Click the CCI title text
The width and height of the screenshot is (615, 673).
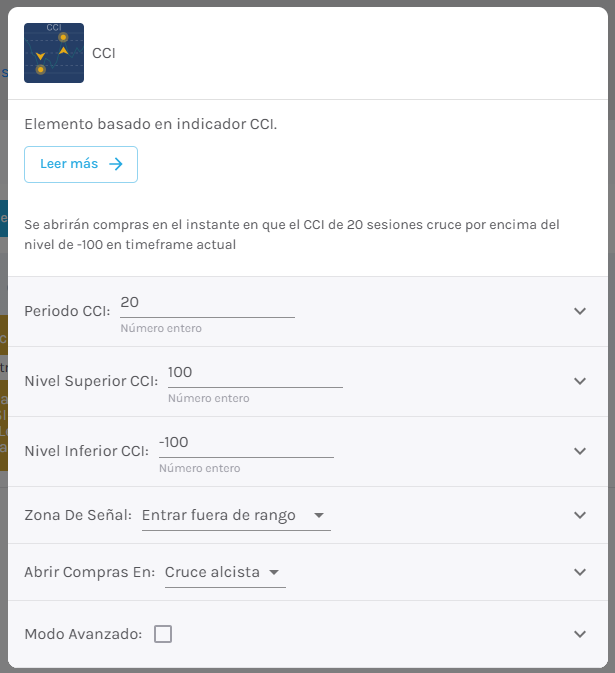104,53
